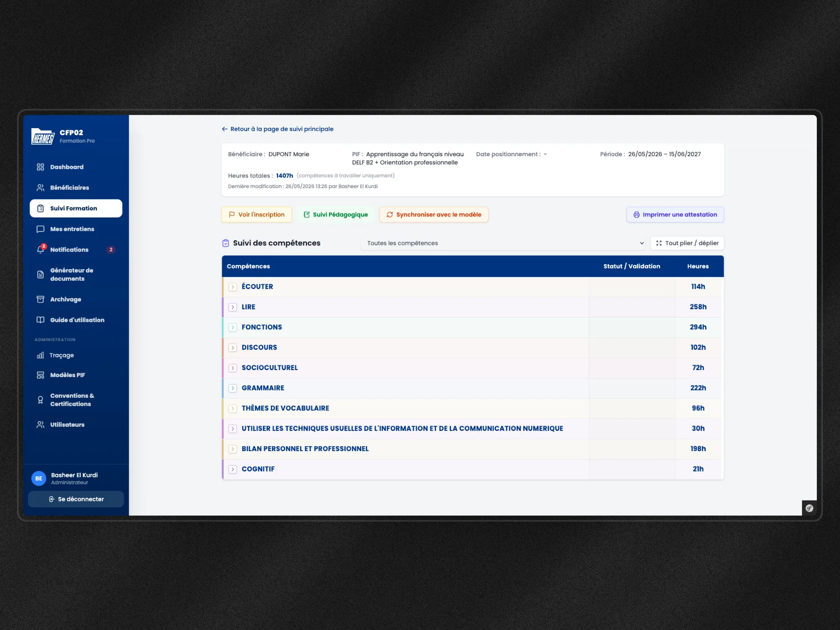Open Traçage administration page
840x630 pixels.
tap(76, 355)
